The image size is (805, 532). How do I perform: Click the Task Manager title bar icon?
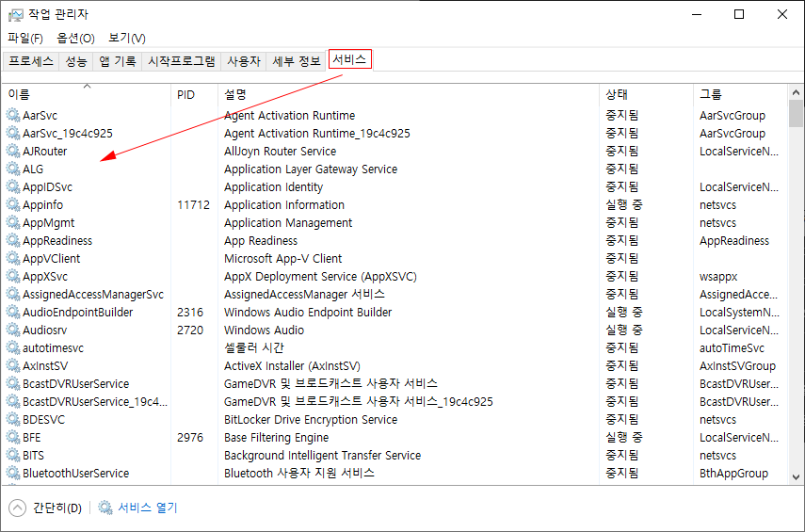(16, 14)
